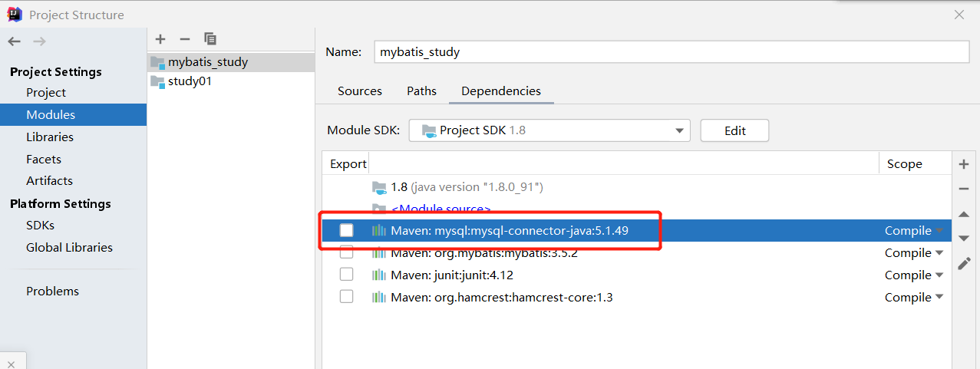Click the study01 module folder icon
Screen dimensions: 980x369
(x=157, y=81)
